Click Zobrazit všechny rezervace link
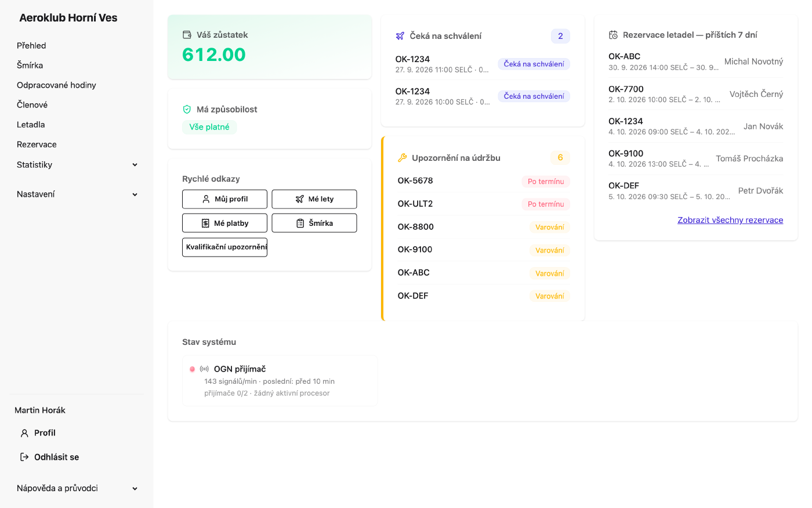Viewport: 812px width, 508px height. coord(730,220)
